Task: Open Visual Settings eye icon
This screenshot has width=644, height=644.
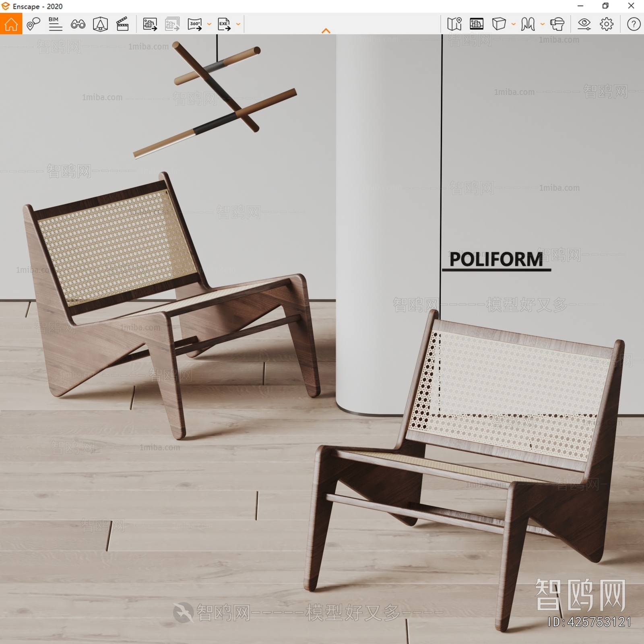Action: pyautogui.click(x=584, y=24)
